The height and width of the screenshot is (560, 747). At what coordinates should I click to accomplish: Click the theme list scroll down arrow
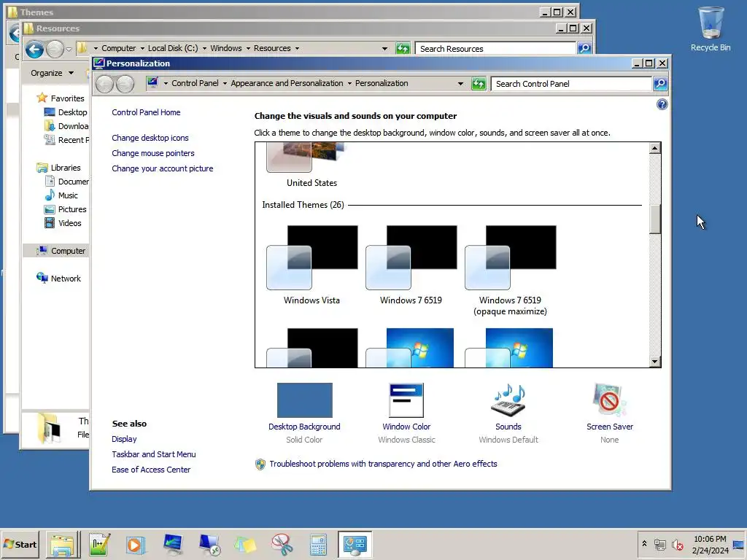pos(654,362)
